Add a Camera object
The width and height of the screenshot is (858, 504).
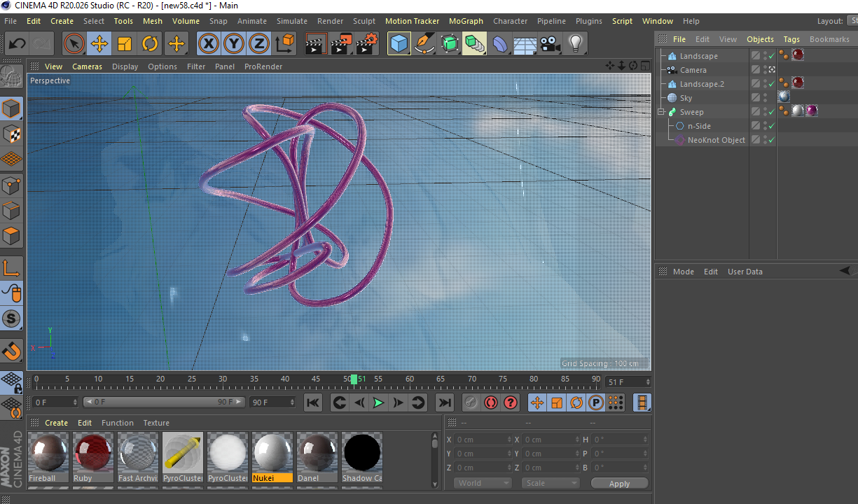(x=551, y=44)
